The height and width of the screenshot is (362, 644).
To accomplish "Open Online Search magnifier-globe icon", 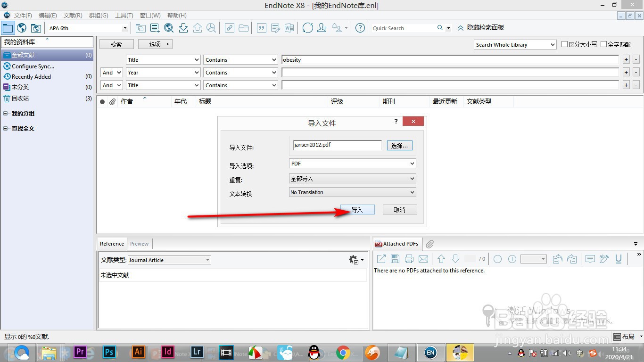I will click(169, 28).
